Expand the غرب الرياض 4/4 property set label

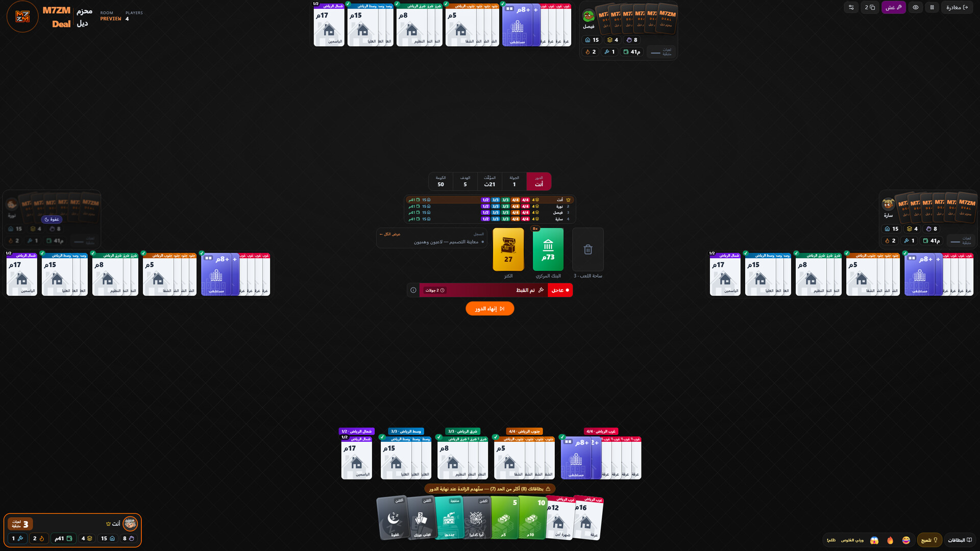601,432
